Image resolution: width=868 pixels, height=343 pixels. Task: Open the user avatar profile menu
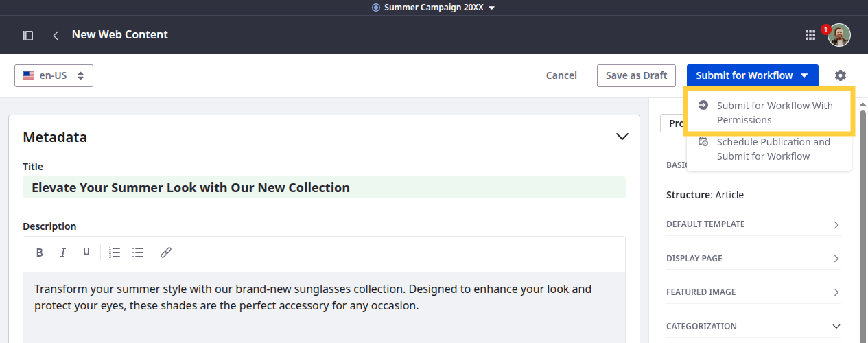point(839,35)
